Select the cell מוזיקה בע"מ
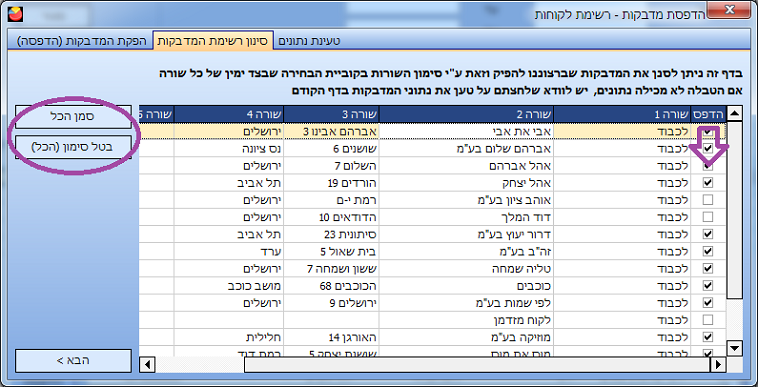The height and width of the screenshot is (387, 758). pos(466,337)
